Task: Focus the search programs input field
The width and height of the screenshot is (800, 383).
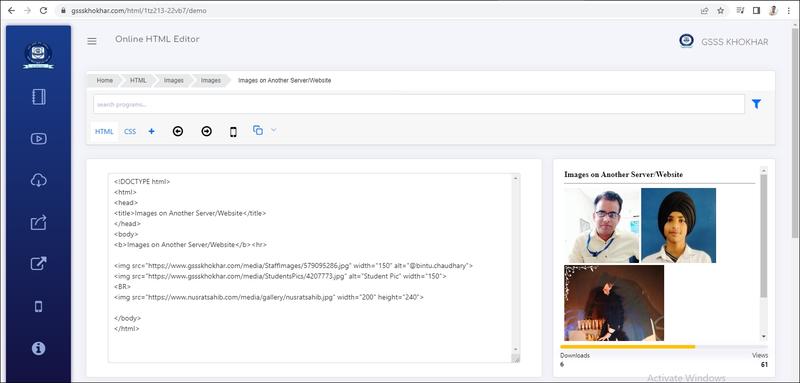Action: pyautogui.click(x=419, y=104)
